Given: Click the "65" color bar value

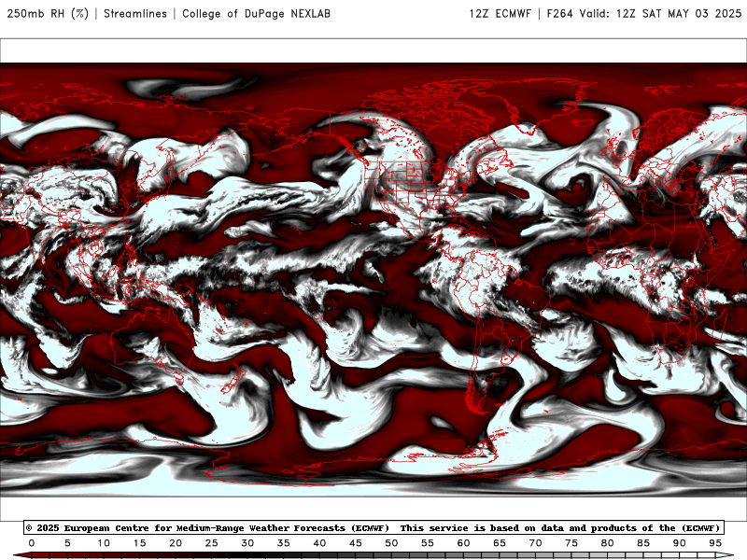Looking at the screenshot, I should pyautogui.click(x=500, y=543).
